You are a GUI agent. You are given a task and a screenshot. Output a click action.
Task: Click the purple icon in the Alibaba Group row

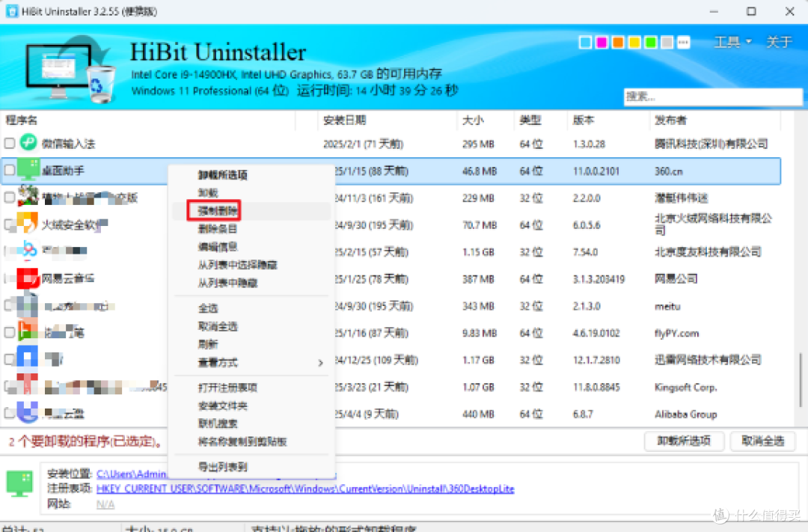coord(28,412)
